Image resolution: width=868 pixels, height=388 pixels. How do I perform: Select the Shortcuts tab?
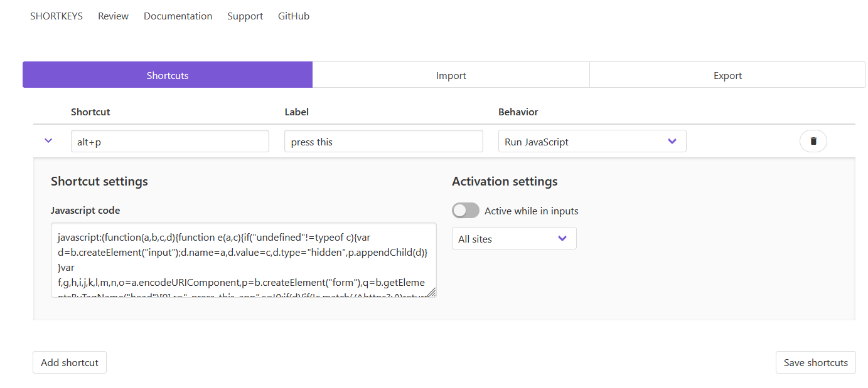tap(168, 75)
